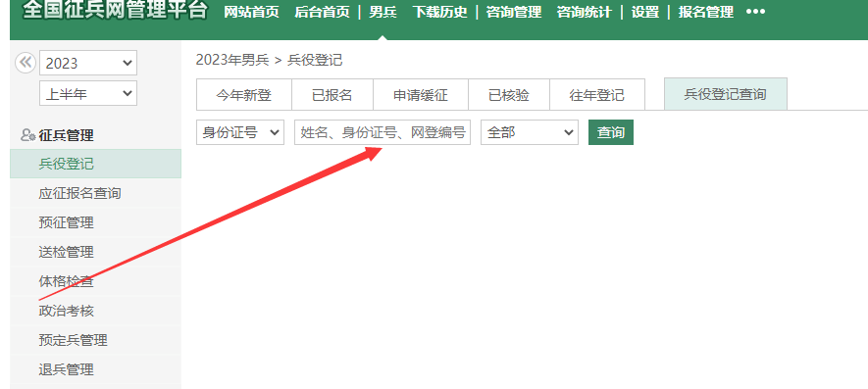The image size is (868, 389).
Task: Focus the 姓名、身份证号、网登编号 search field
Action: (x=383, y=132)
